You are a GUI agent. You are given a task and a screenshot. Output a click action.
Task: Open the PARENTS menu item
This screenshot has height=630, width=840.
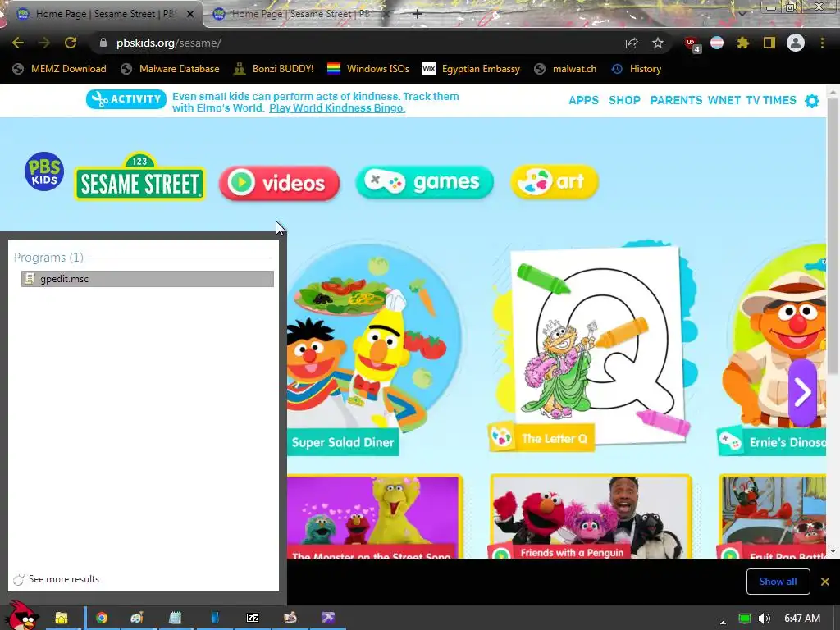[x=676, y=100]
